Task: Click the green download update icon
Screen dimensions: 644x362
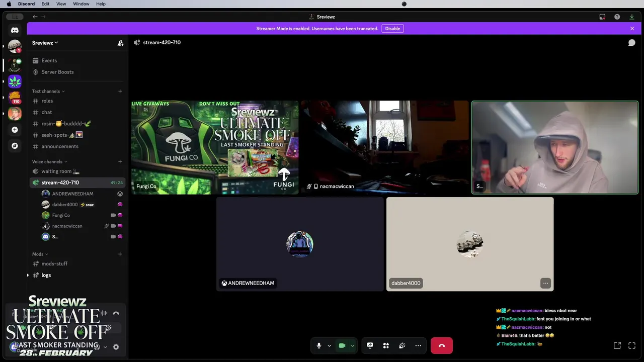Action: point(632,17)
